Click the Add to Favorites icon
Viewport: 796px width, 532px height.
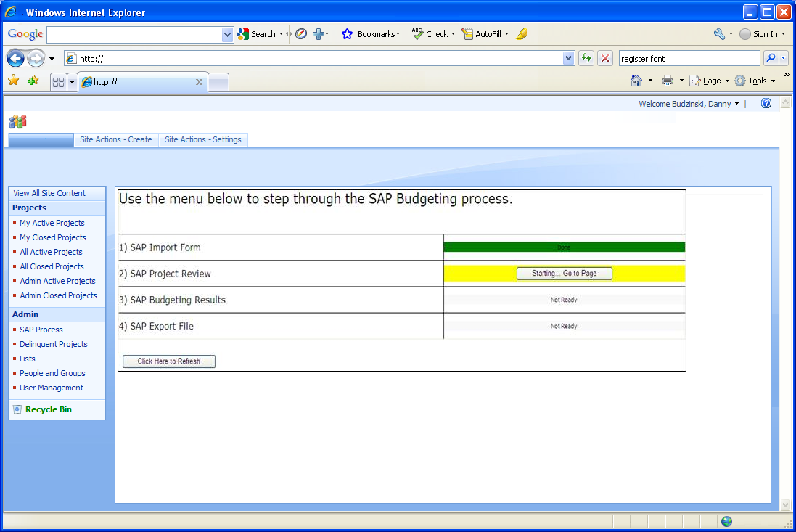click(33, 81)
